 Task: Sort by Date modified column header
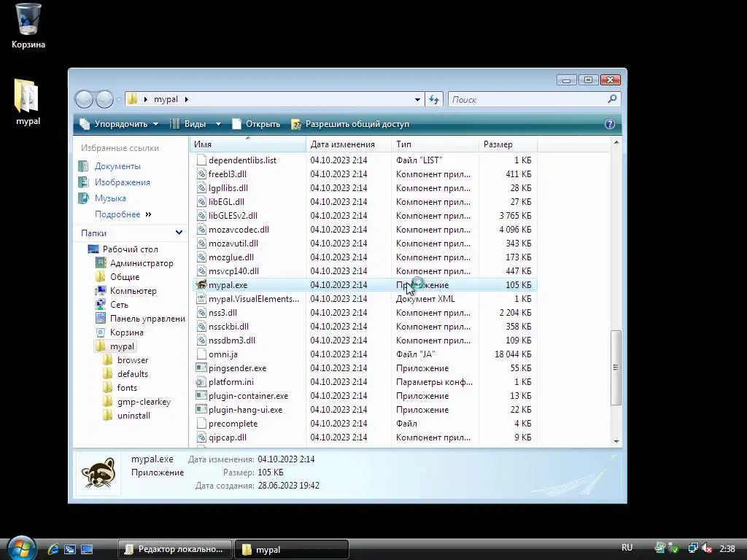(x=349, y=144)
